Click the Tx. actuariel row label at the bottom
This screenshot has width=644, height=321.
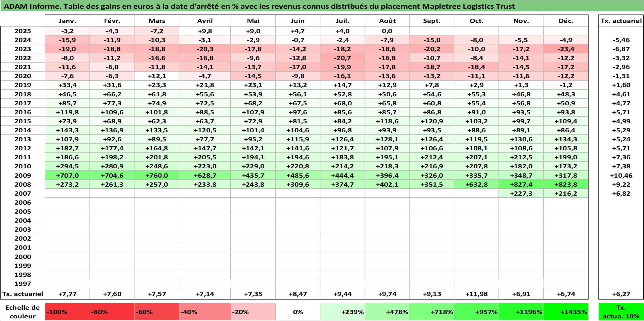pos(23,294)
